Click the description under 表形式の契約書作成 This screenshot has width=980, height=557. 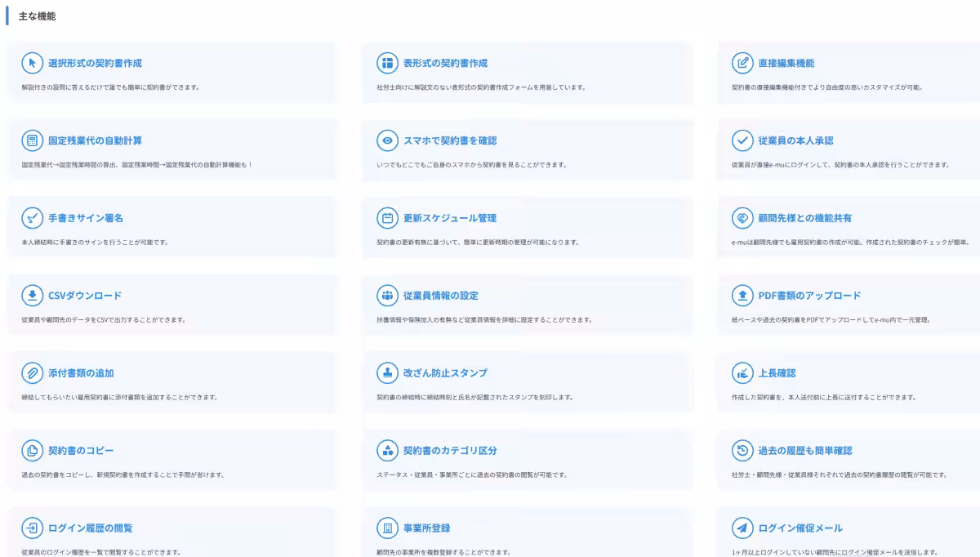(481, 87)
